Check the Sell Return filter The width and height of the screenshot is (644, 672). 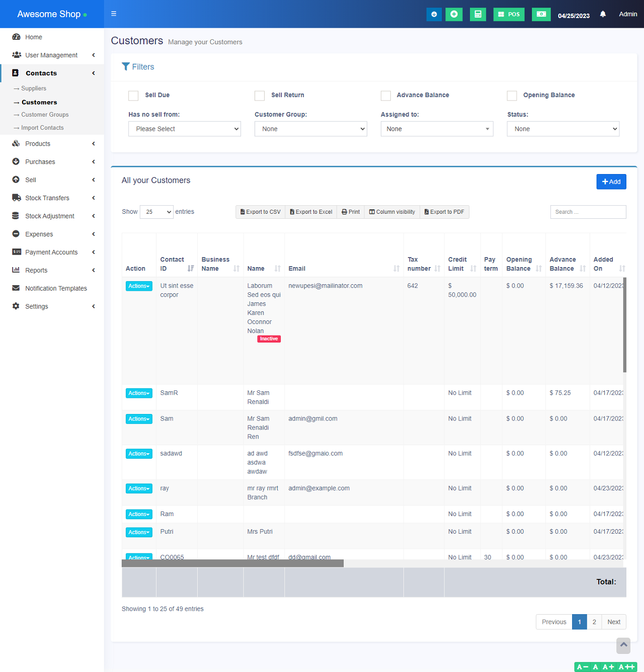[260, 96]
